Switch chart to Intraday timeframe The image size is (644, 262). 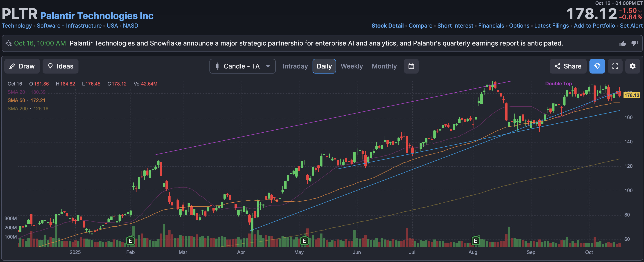pos(295,66)
